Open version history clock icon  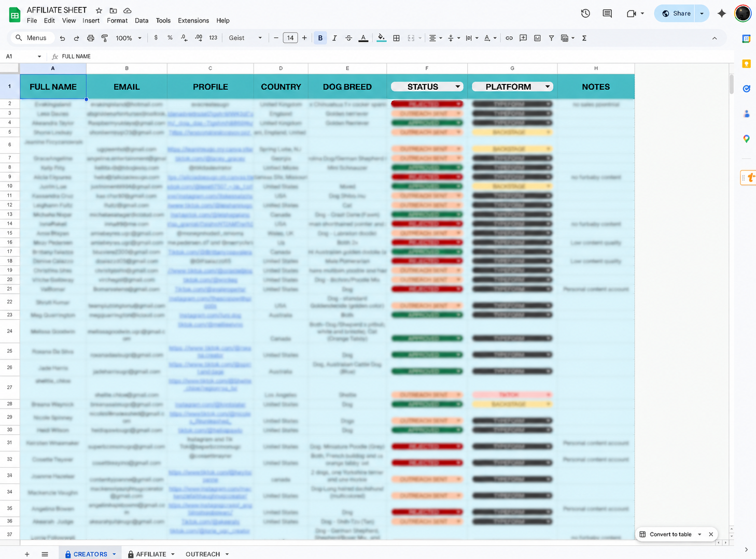585,13
